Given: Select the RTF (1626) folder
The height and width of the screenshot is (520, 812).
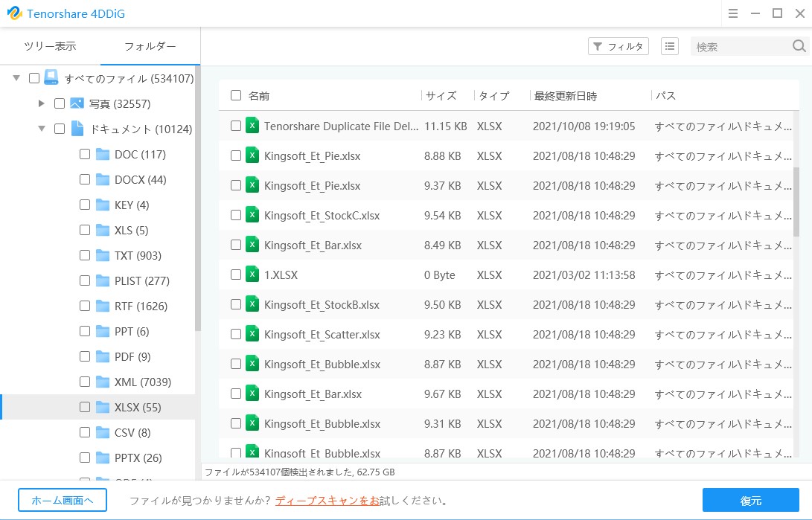Looking at the screenshot, I should [141, 306].
